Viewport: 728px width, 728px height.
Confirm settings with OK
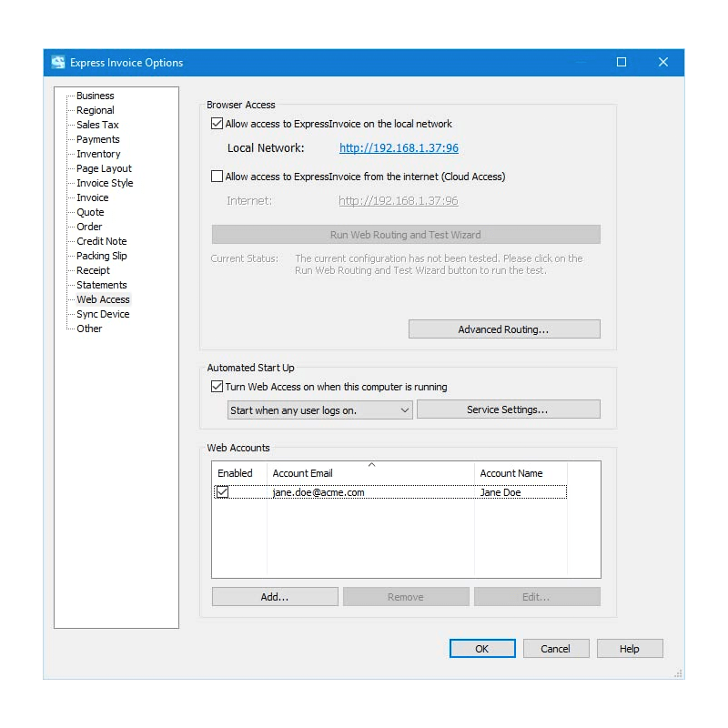click(x=482, y=649)
